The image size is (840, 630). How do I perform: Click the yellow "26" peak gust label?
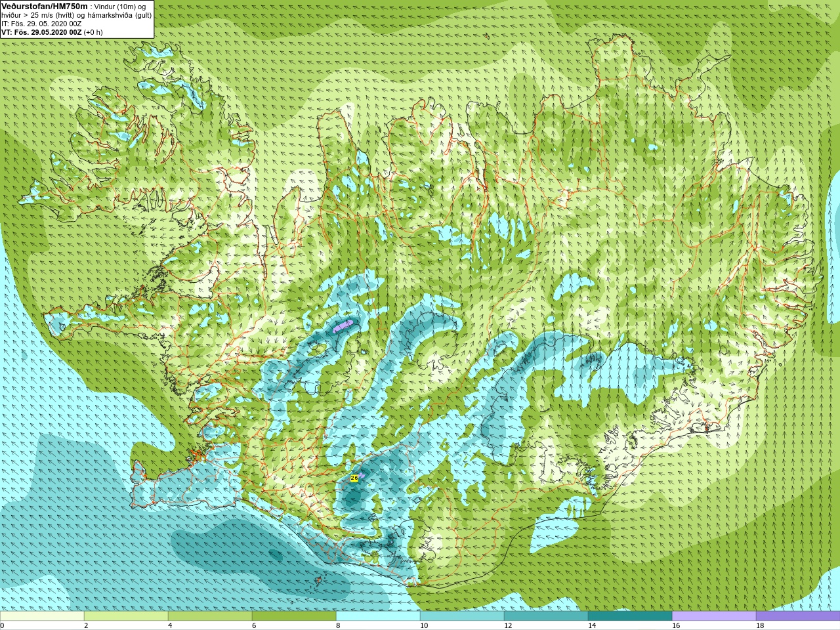354,478
